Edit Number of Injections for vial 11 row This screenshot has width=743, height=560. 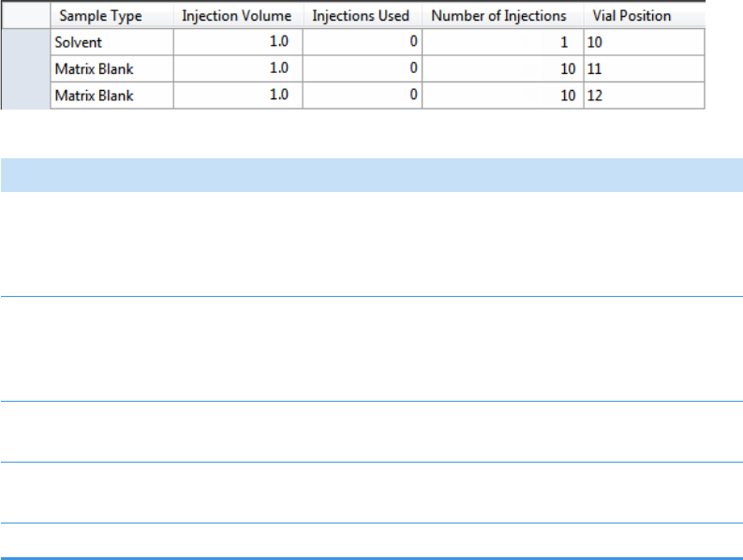pyautogui.click(x=503, y=68)
